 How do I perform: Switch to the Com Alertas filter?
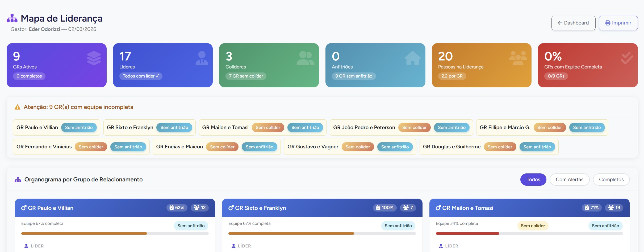[x=569, y=180]
